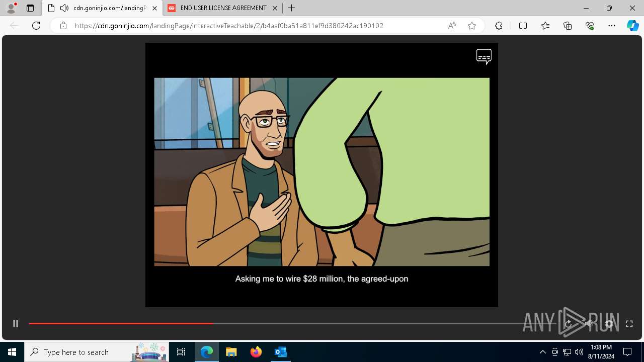Open the tab actions menu
This screenshot has width=644, height=362.
click(x=30, y=8)
